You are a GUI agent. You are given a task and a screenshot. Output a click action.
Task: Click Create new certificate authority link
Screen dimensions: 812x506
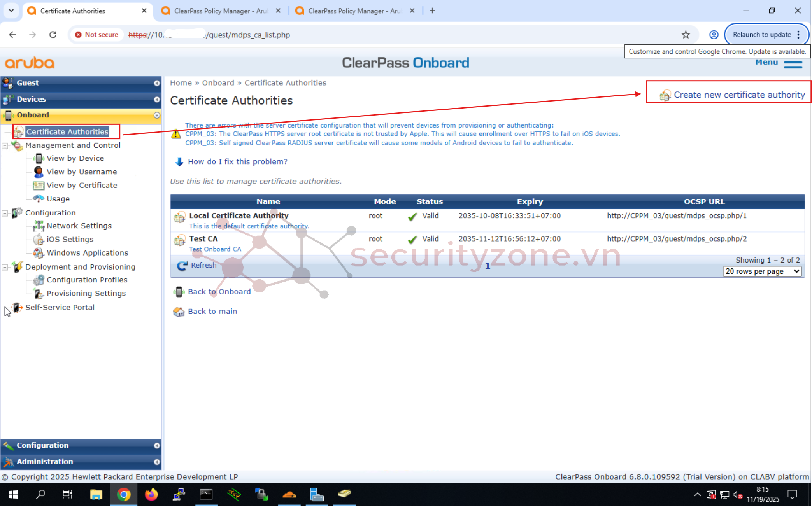(739, 95)
